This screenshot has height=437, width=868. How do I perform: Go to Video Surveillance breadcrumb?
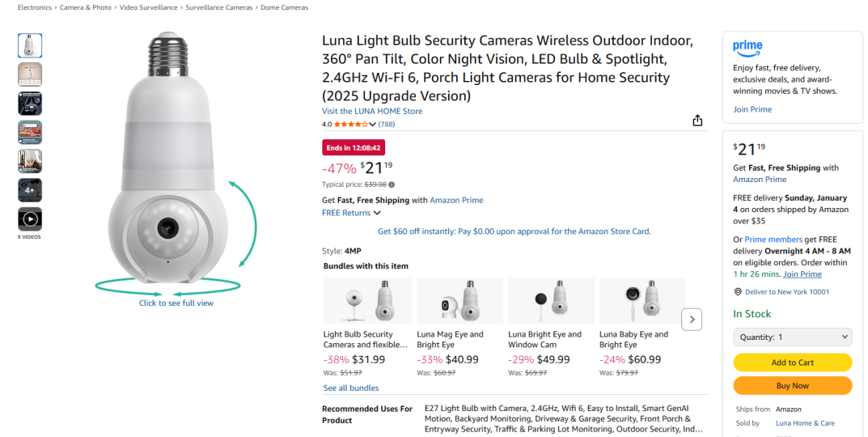[149, 7]
